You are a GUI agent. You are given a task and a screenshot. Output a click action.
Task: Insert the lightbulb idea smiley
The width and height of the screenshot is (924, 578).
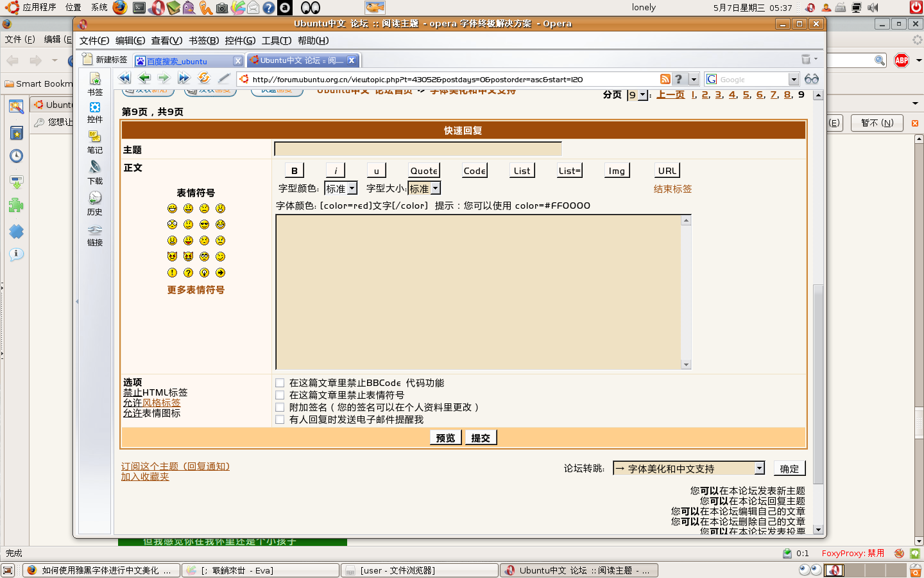click(x=204, y=273)
